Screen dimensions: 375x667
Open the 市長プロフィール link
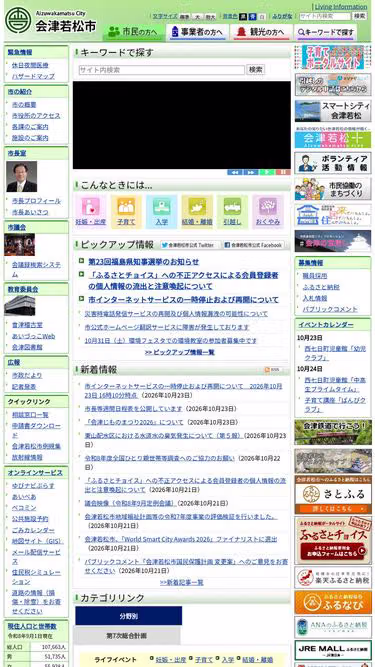tap(37, 201)
